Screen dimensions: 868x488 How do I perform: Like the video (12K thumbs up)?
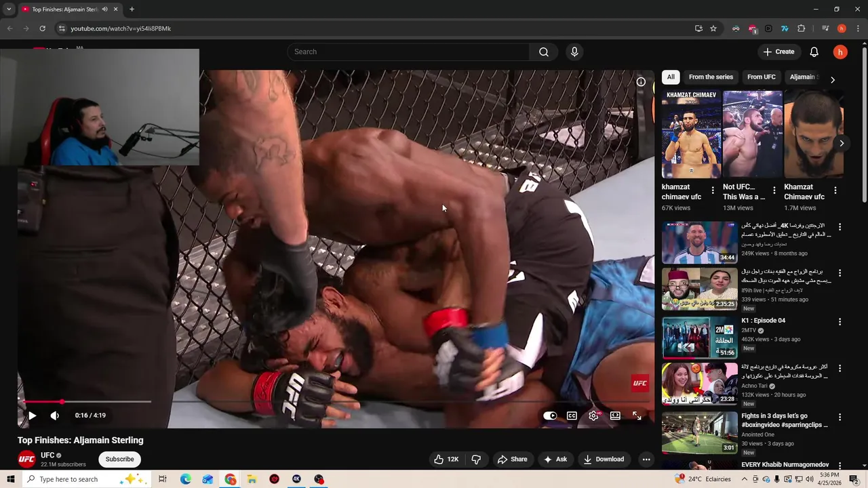(446, 459)
